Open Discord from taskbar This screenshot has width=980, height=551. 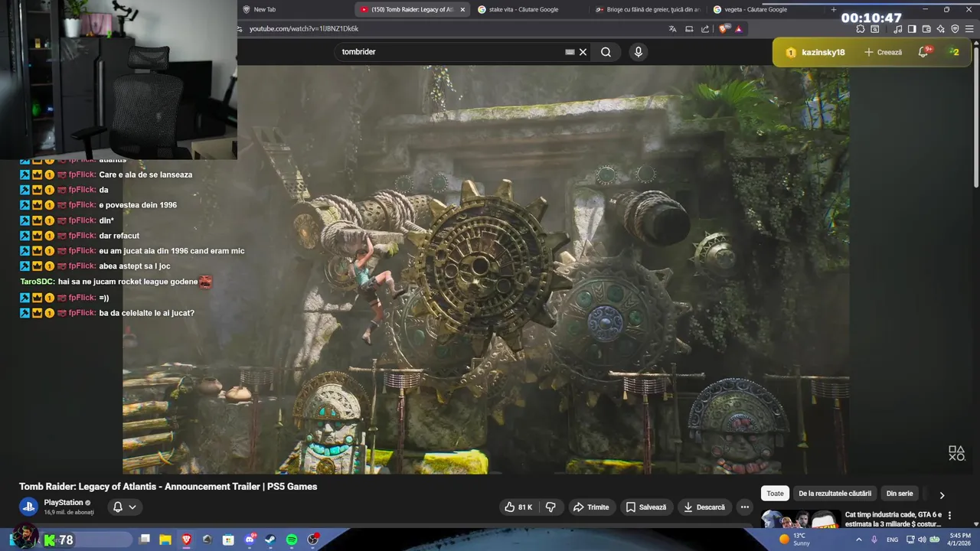[x=250, y=540]
